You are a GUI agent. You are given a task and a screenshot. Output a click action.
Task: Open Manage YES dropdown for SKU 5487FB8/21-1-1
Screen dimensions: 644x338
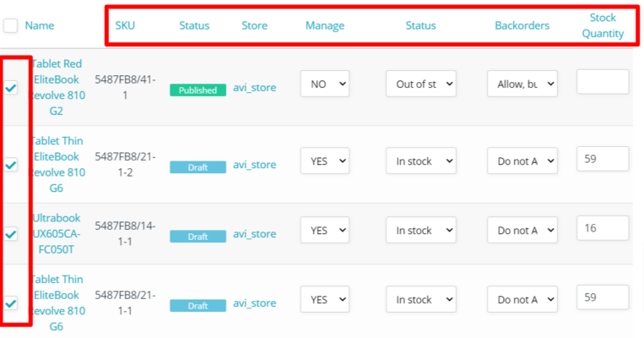point(325,299)
